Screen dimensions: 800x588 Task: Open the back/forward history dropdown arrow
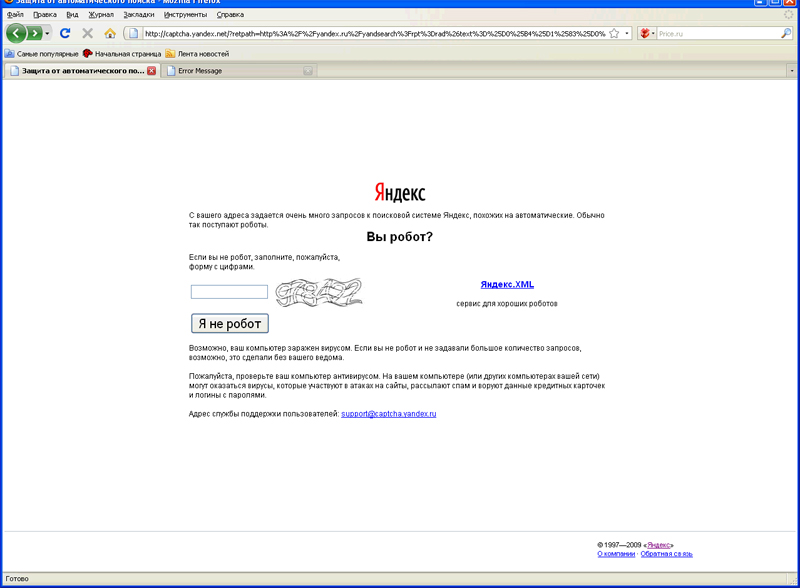(47, 34)
